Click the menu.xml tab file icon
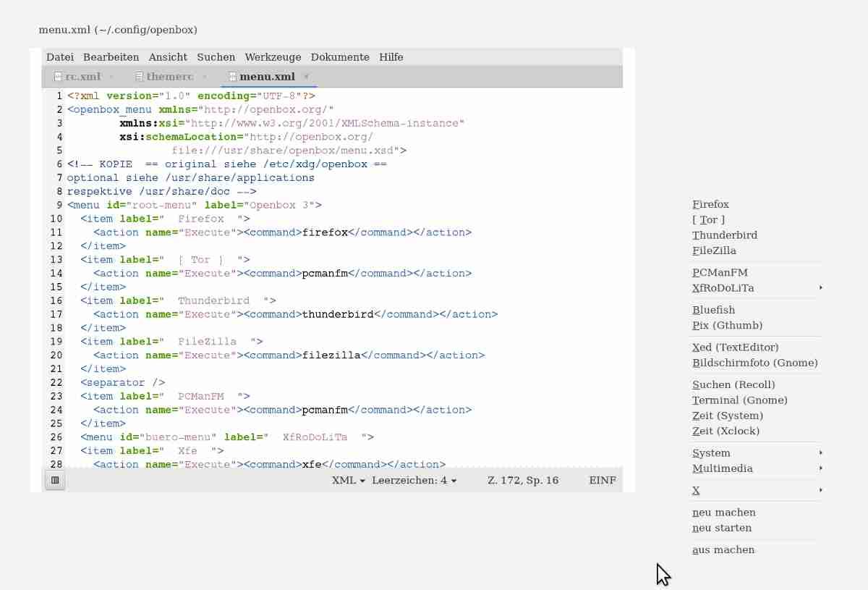Screen dimensions: 868x590 [x=232, y=77]
